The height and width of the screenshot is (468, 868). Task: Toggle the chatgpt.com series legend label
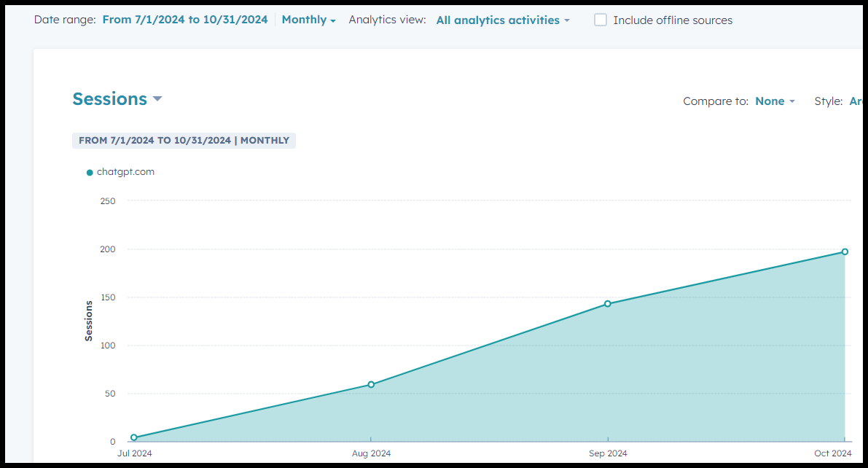pos(125,172)
